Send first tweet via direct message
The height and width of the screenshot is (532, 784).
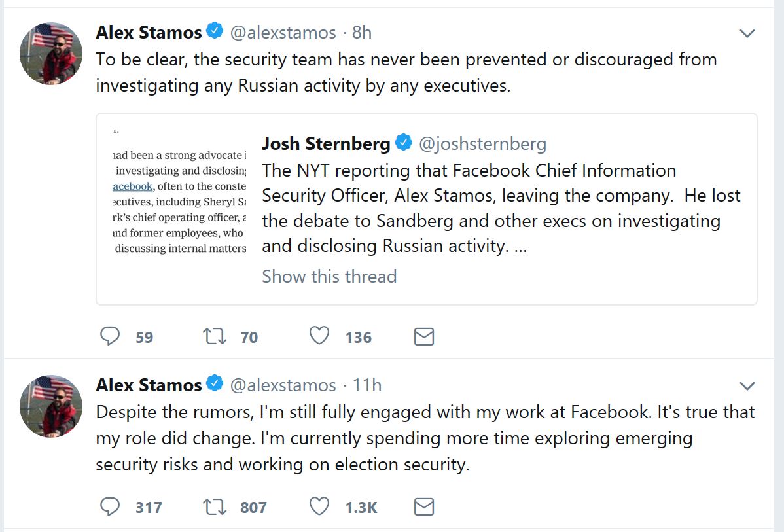coord(424,337)
